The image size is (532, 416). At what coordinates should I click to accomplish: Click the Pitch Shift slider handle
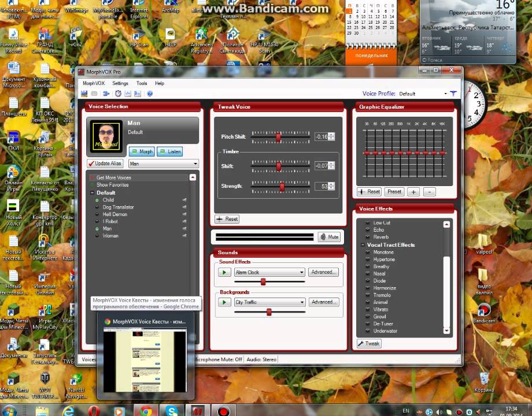[x=278, y=137]
